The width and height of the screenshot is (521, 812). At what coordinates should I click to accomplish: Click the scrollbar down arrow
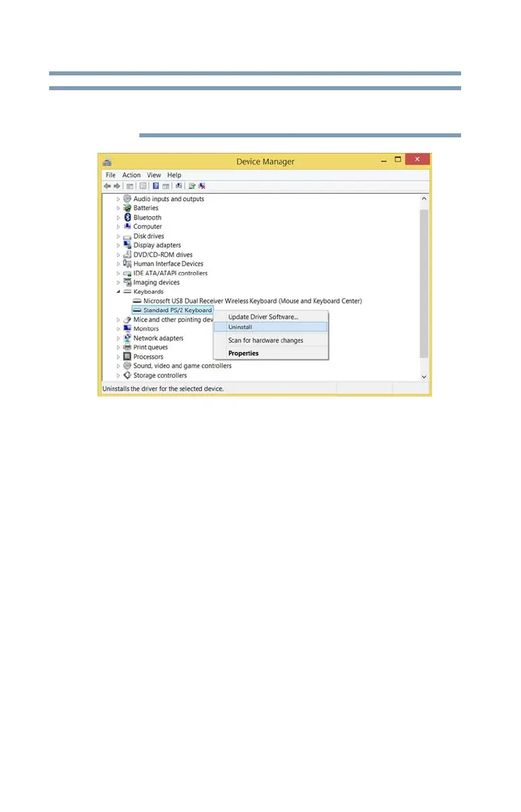click(424, 376)
